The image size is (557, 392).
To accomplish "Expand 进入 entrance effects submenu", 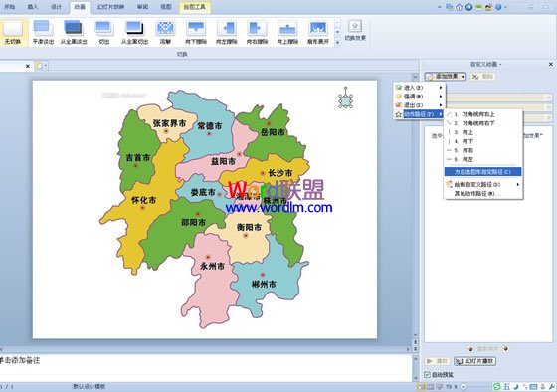I will pos(419,88).
